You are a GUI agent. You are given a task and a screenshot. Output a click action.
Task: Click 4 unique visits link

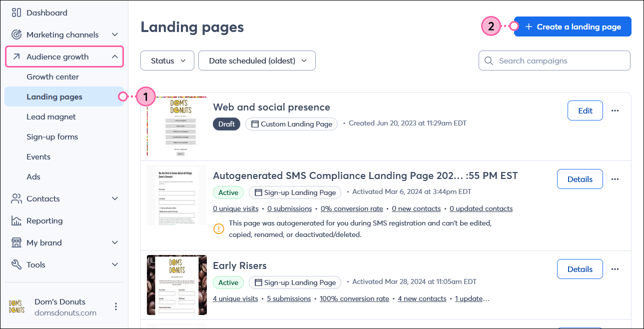(235, 298)
